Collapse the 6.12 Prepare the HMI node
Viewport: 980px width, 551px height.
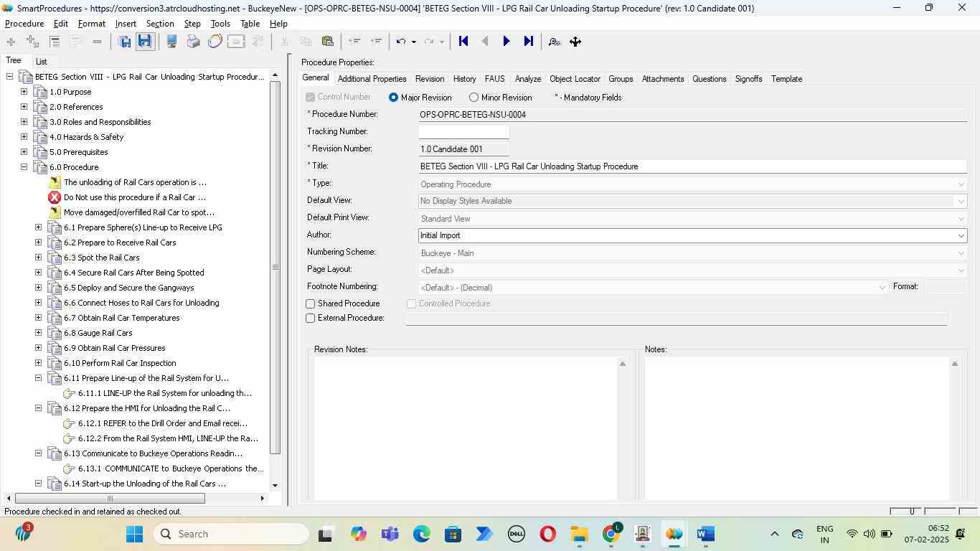point(39,408)
